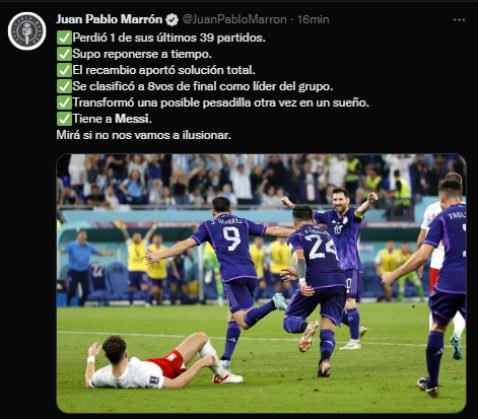Click the Juan Pablo Marrón display name

(x=109, y=19)
